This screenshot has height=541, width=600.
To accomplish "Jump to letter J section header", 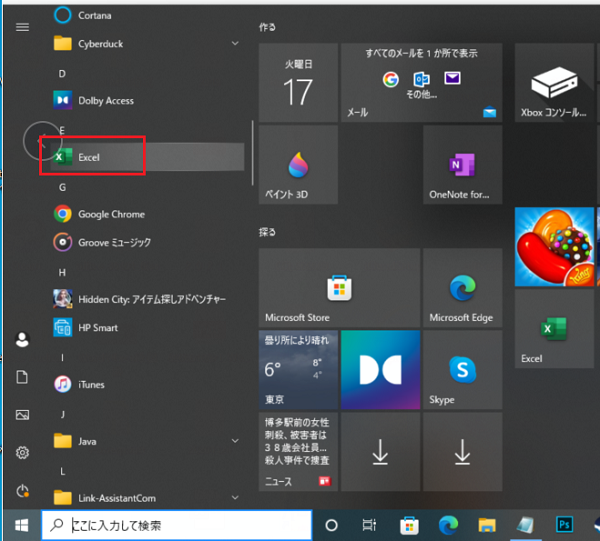I will pyautogui.click(x=62, y=414).
